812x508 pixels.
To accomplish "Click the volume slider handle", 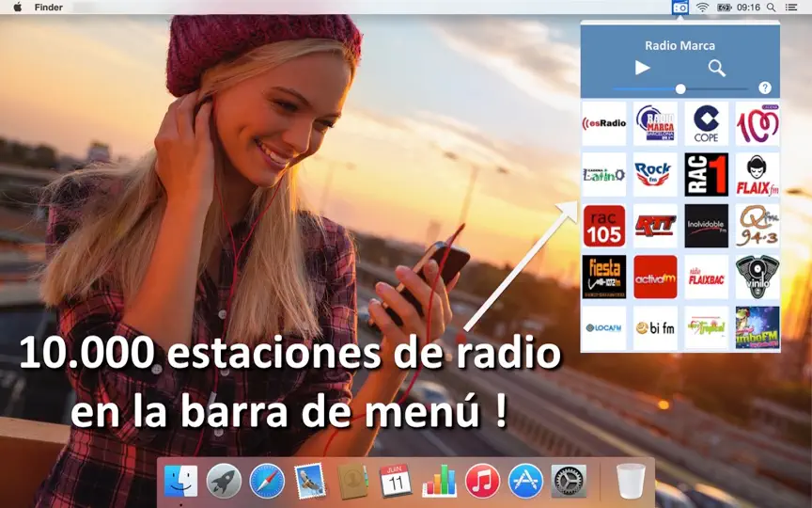I will pos(680,88).
